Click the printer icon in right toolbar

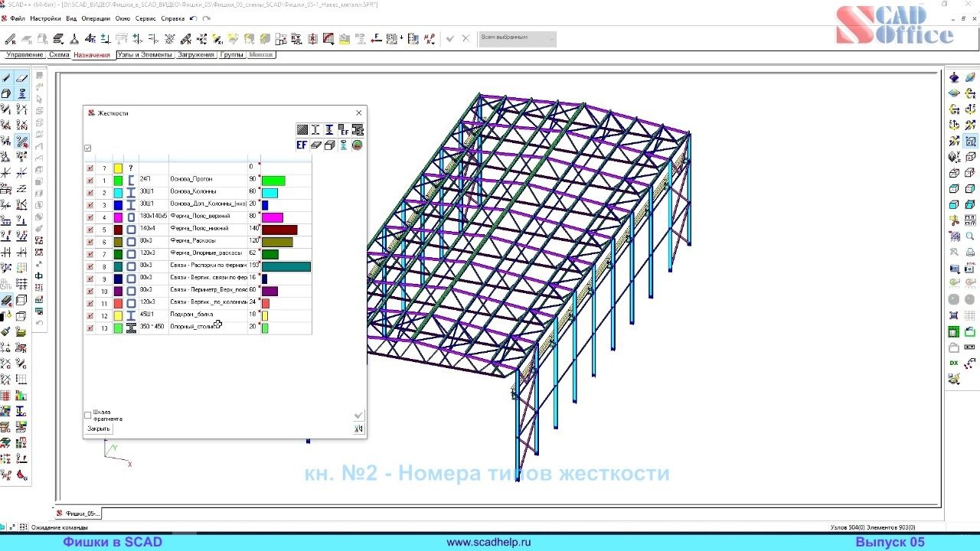(x=970, y=253)
